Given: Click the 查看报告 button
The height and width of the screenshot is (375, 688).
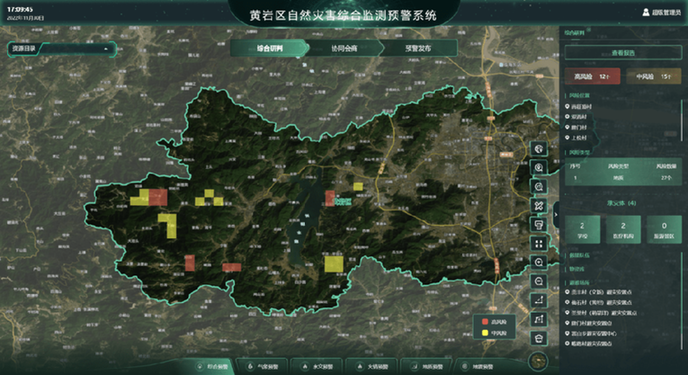Looking at the screenshot, I should click(x=623, y=53).
